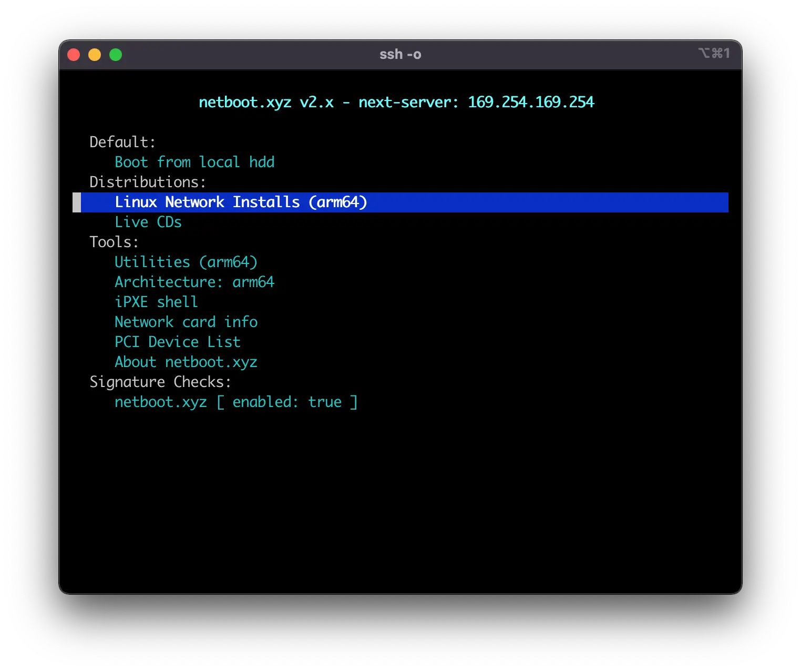Viewport: 801px width, 672px height.
Task: Click the "Signature Checks:" section heading
Action: (x=160, y=382)
